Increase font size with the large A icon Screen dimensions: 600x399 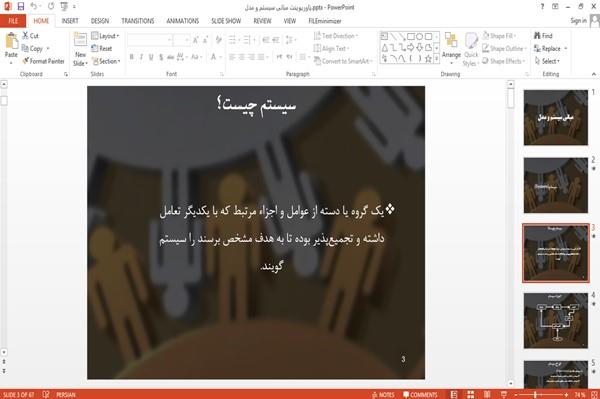[x=196, y=39]
